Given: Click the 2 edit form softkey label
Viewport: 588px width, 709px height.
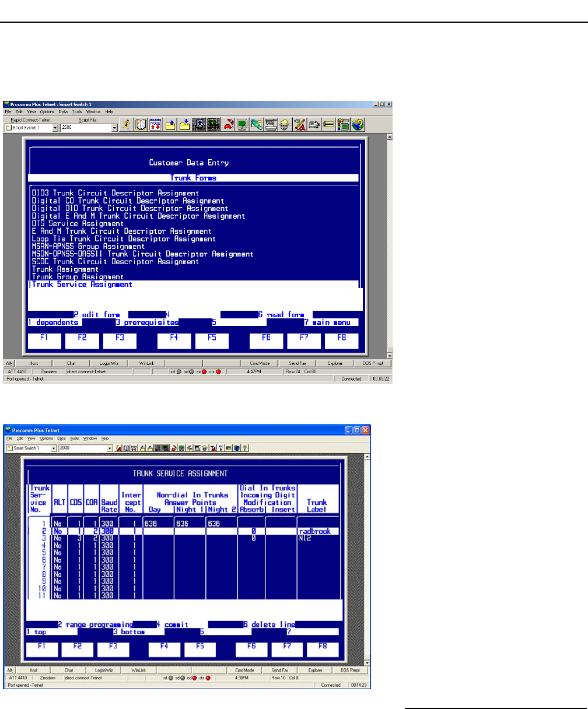Looking at the screenshot, I should (96, 315).
